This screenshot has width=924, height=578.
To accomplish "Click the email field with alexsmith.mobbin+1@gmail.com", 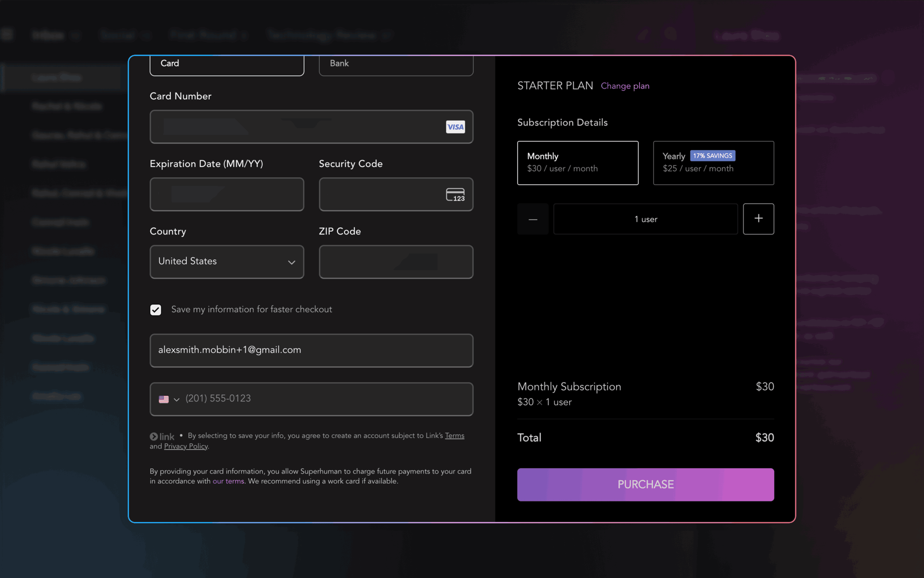I will click(x=311, y=350).
